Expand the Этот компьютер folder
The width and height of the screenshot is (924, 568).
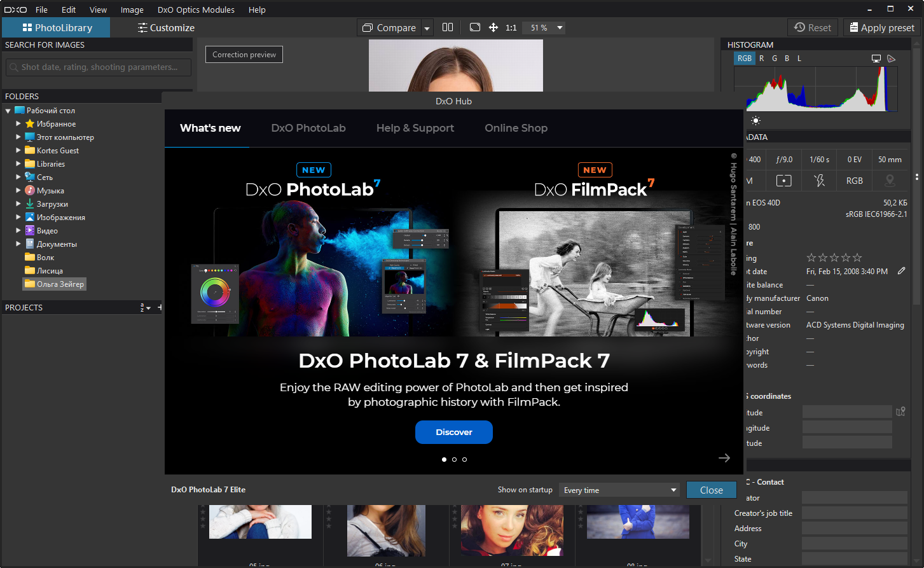point(18,137)
